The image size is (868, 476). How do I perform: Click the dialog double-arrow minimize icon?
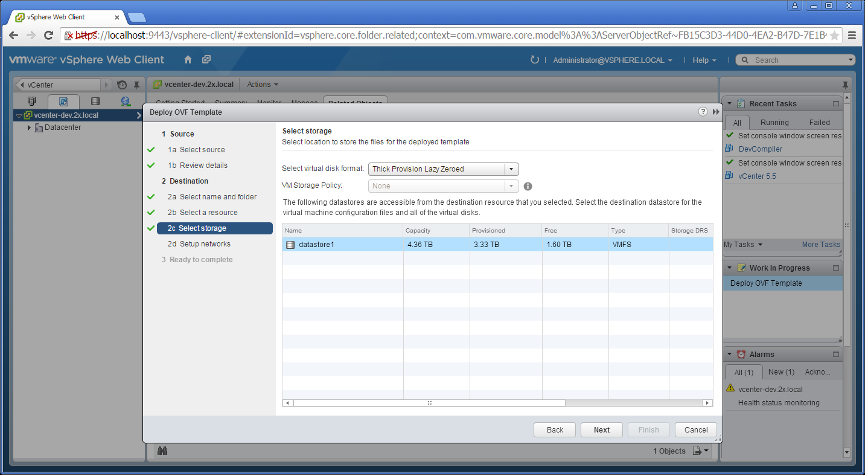tap(716, 112)
